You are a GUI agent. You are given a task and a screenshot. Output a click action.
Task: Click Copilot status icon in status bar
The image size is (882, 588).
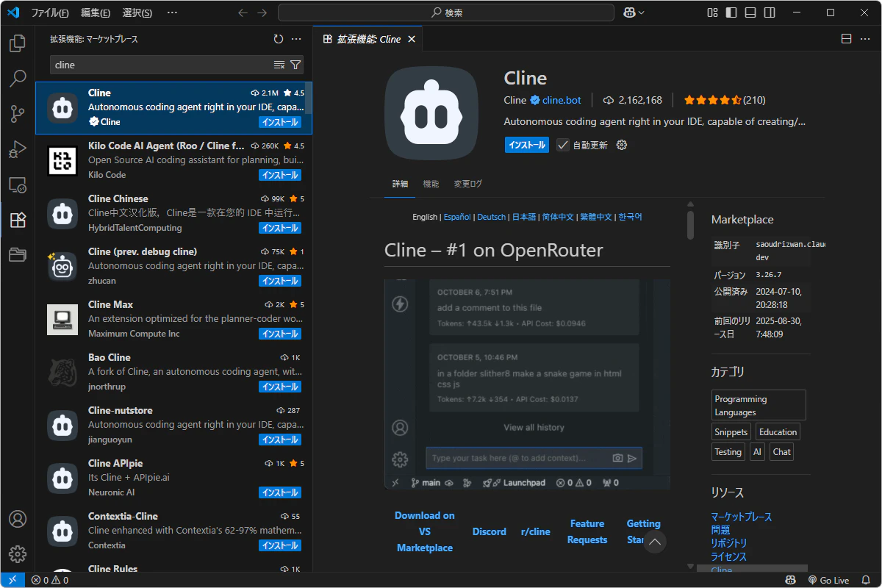[790, 580]
